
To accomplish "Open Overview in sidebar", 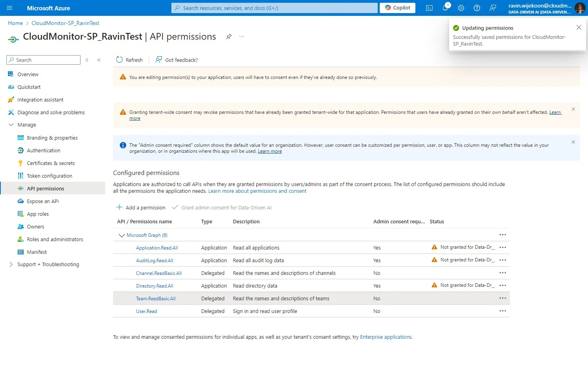I will pos(28,74).
